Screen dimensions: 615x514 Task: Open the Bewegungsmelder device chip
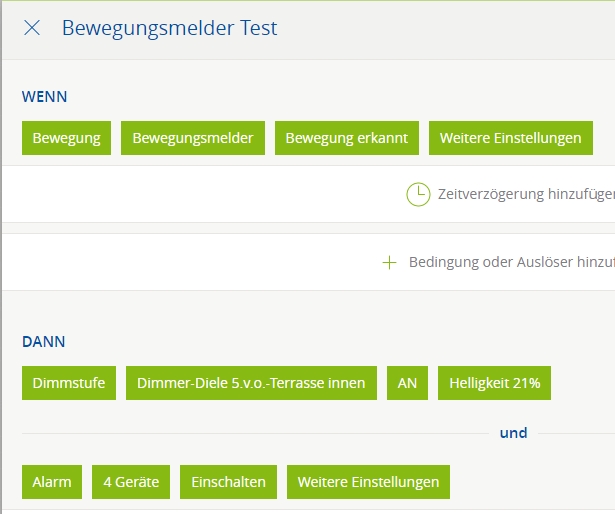tap(193, 138)
